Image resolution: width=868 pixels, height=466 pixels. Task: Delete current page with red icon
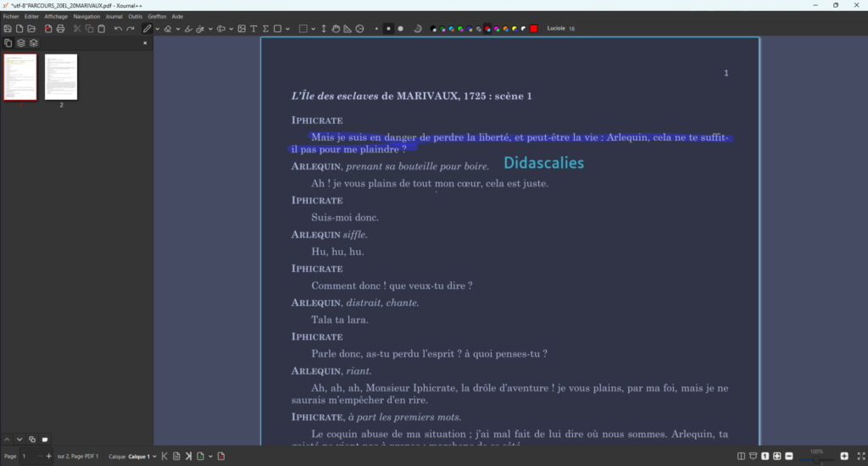221,457
